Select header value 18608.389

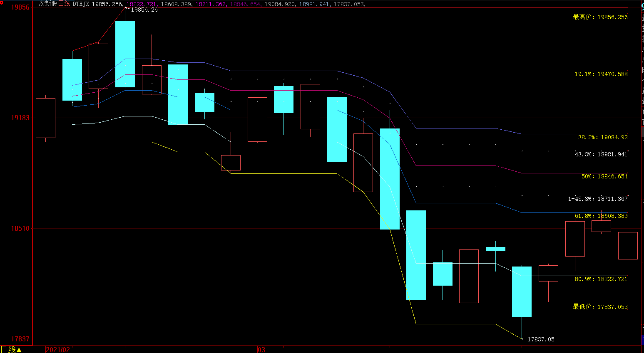tap(176, 4)
